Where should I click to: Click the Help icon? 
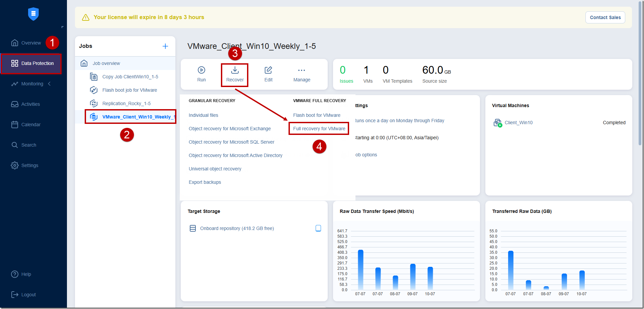(15, 274)
